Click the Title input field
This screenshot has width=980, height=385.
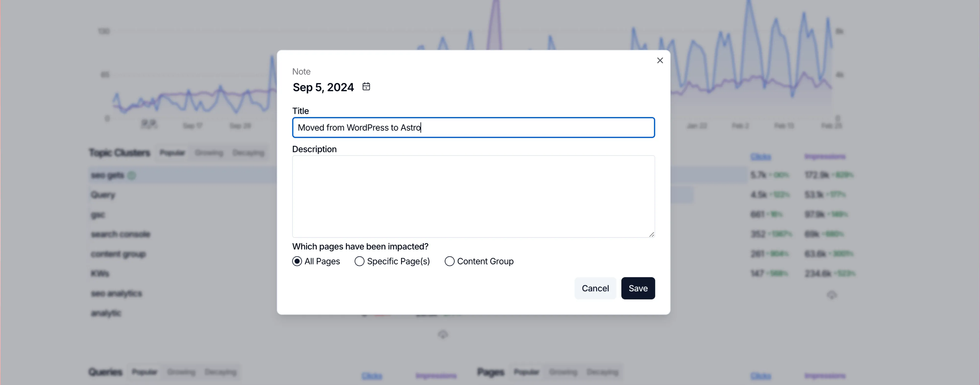pyautogui.click(x=473, y=128)
